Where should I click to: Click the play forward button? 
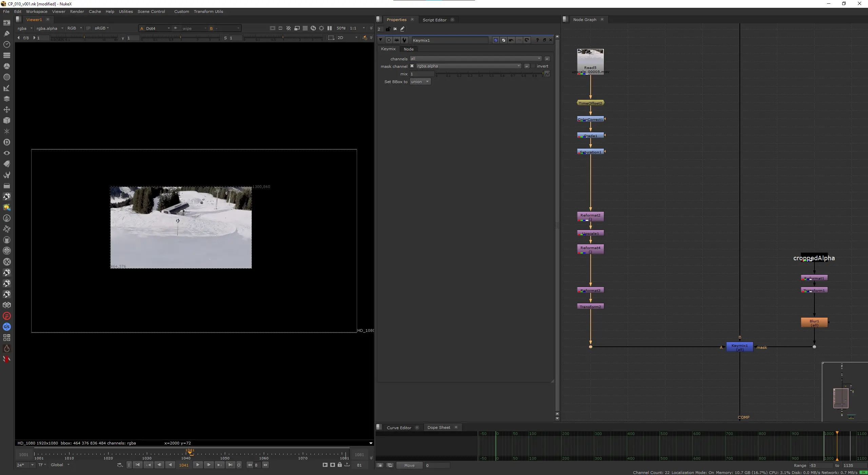pyautogui.click(x=198, y=465)
